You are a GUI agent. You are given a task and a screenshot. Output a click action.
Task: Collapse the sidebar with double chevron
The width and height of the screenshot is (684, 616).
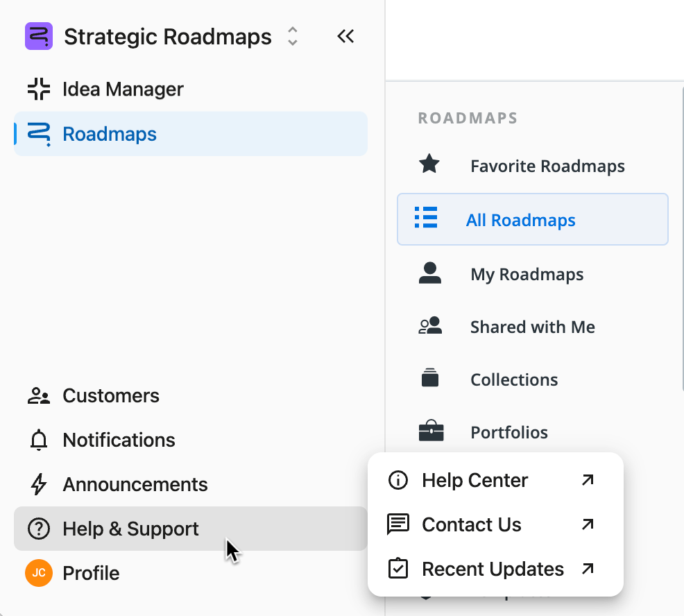(345, 36)
